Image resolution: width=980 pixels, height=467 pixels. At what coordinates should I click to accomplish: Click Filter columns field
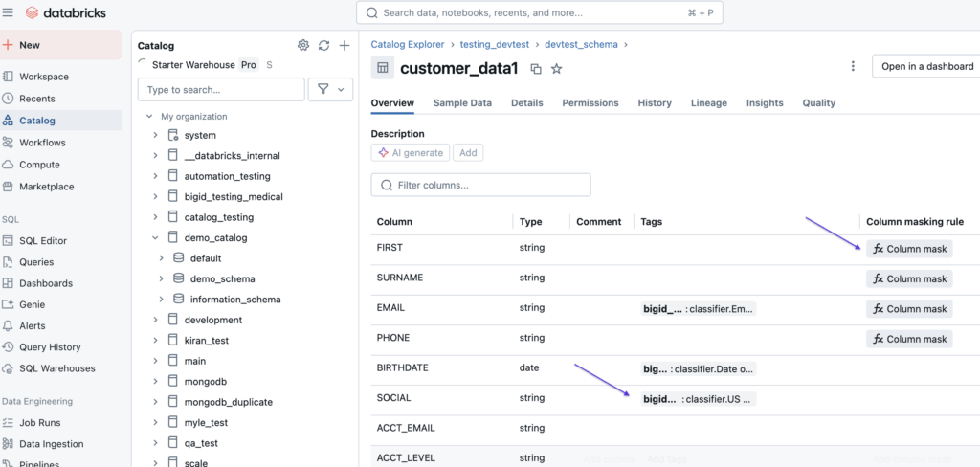(x=480, y=185)
